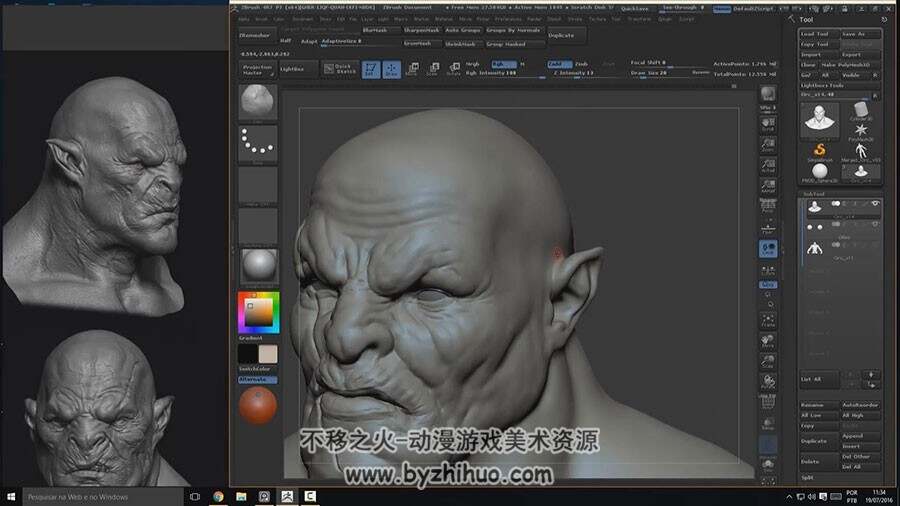Pick a color in the color picker square

click(258, 312)
